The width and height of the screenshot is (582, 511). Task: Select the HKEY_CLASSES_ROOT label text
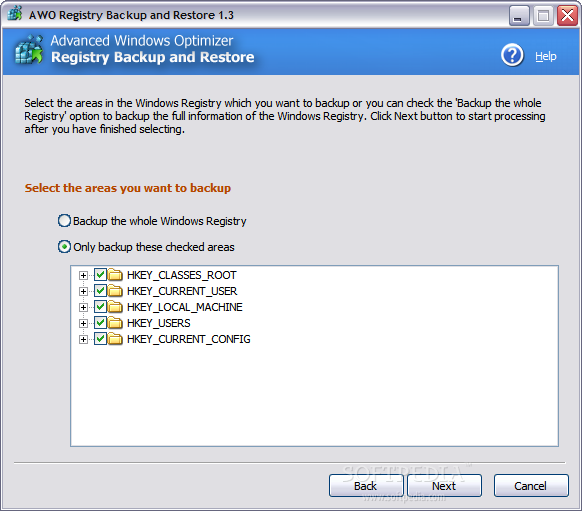coord(182,275)
